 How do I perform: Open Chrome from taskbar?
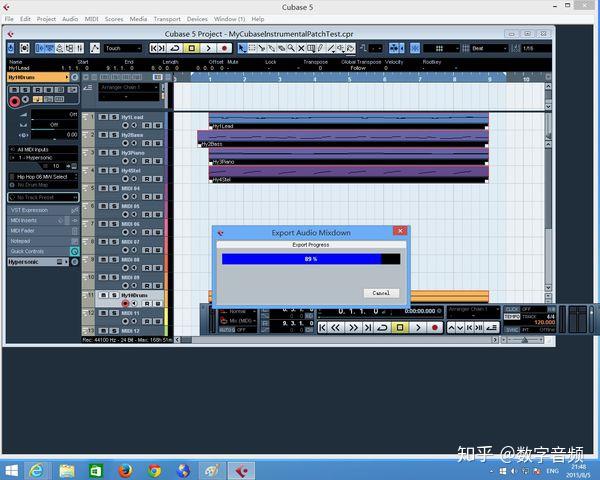155,470
